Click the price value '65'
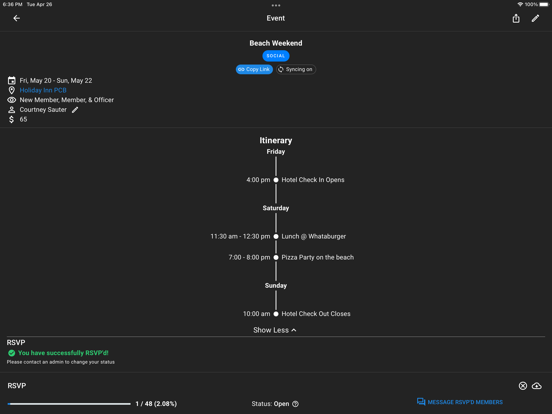 click(x=23, y=119)
